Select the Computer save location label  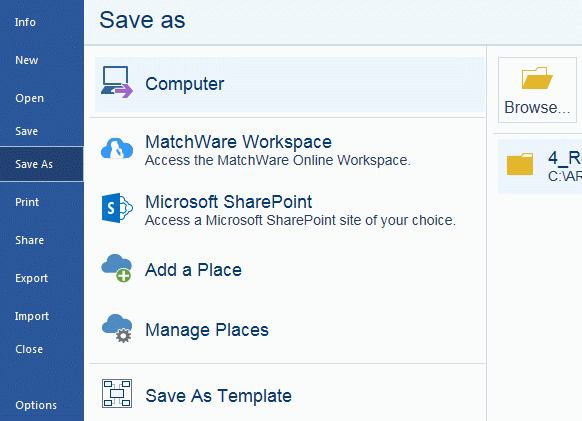[x=184, y=84]
